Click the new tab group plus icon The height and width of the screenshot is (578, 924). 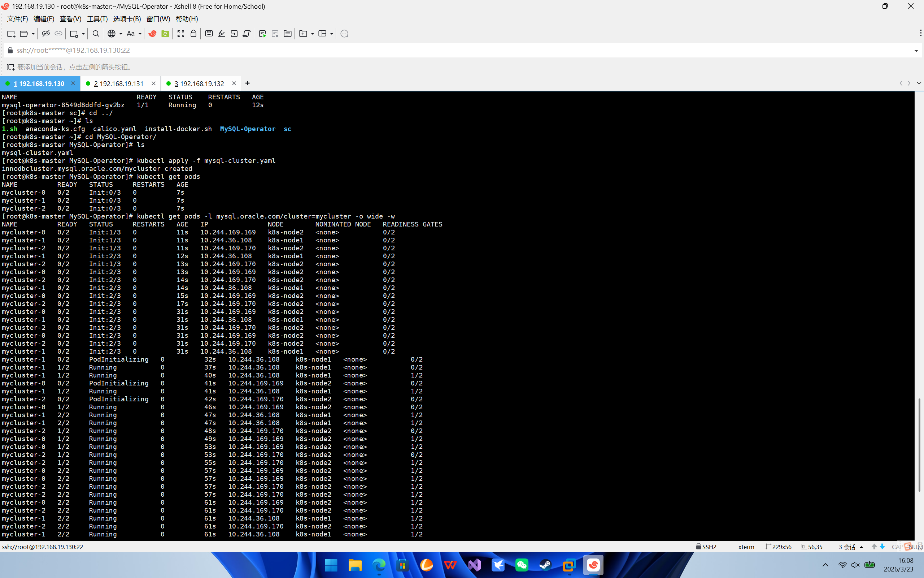pyautogui.click(x=303, y=34)
